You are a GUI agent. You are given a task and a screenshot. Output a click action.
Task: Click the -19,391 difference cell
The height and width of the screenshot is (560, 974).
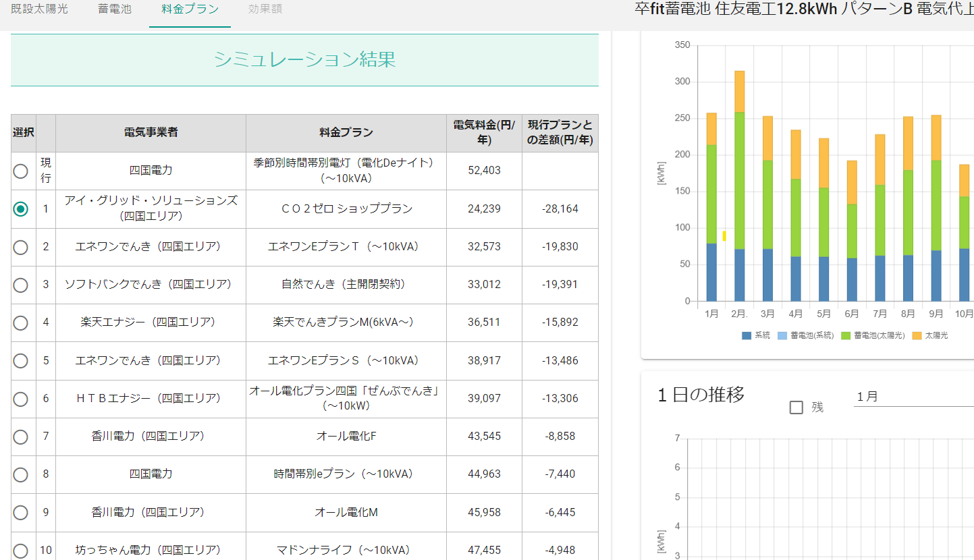(x=560, y=285)
